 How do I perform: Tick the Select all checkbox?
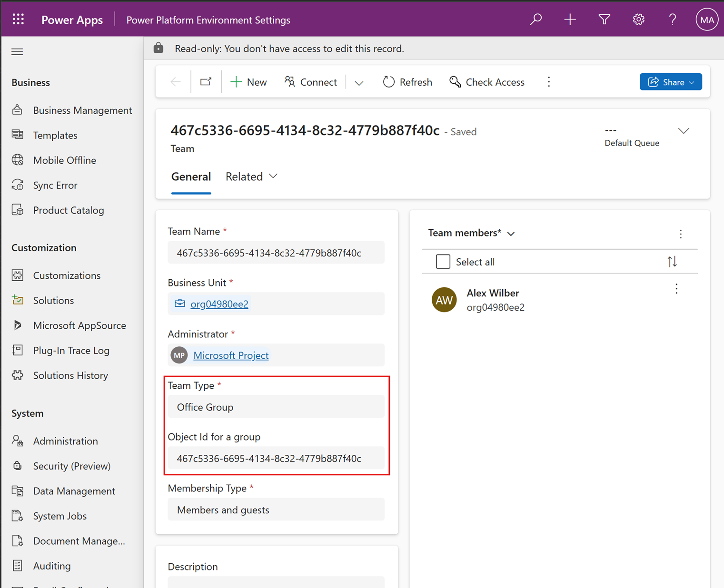pos(443,262)
